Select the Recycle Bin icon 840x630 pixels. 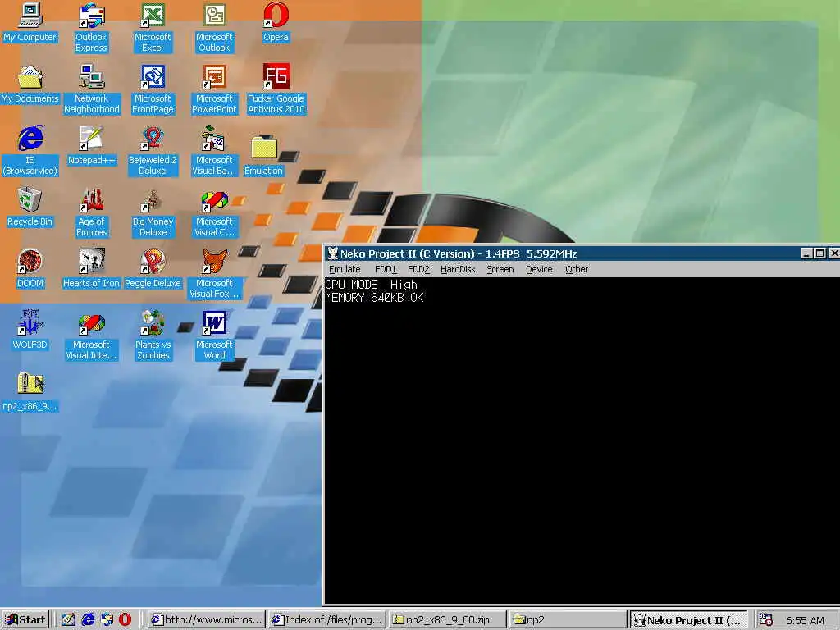point(30,208)
